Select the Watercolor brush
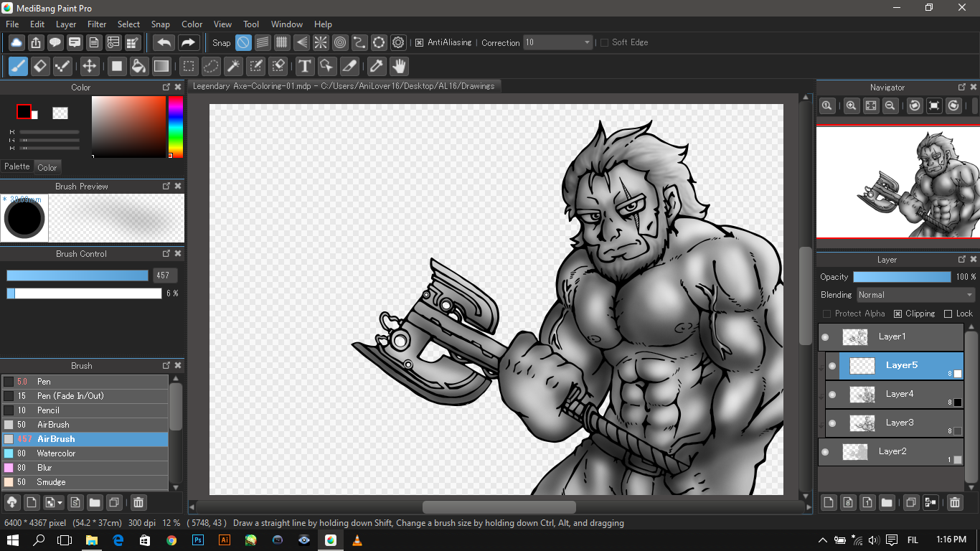The height and width of the screenshot is (551, 980). [85, 453]
